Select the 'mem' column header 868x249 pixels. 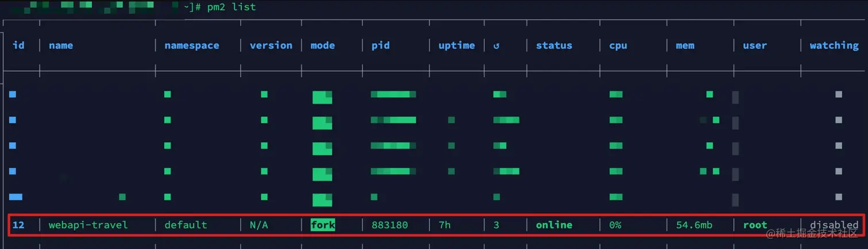pos(685,45)
